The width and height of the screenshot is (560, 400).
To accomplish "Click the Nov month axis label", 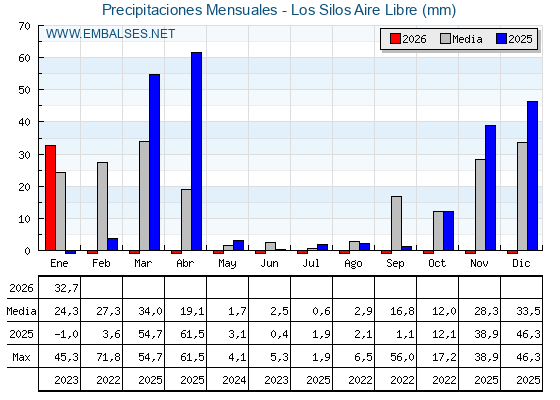I will point(479,263).
